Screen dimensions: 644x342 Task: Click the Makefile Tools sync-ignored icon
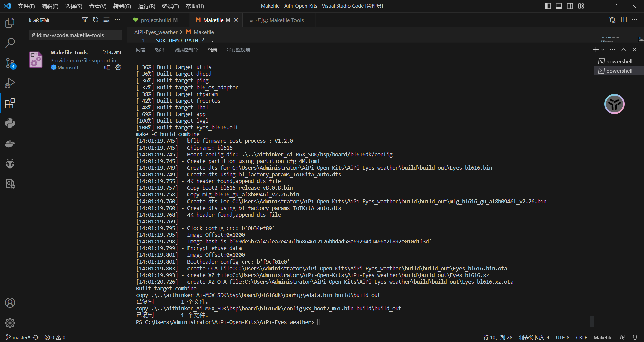pos(107,67)
